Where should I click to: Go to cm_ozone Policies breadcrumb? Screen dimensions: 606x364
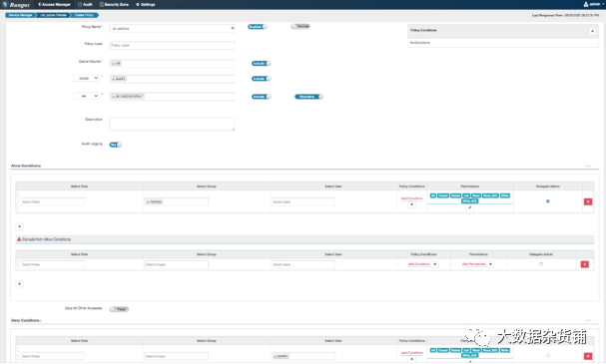click(53, 15)
